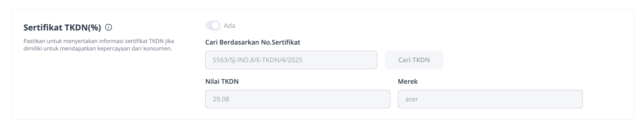Image resolution: width=644 pixels, height=125 pixels.
Task: Click the Sertifikat TKDN(%) heading
Action: click(x=62, y=27)
